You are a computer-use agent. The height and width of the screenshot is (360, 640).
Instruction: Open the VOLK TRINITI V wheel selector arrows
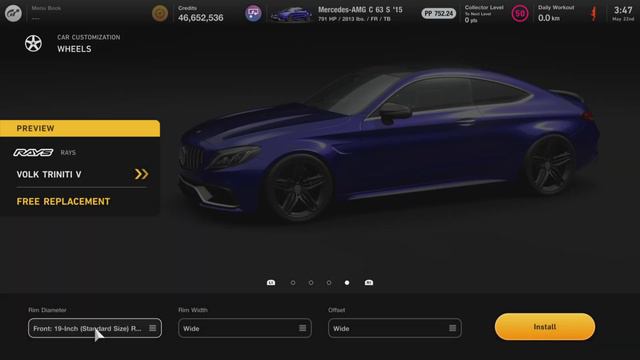[141, 174]
